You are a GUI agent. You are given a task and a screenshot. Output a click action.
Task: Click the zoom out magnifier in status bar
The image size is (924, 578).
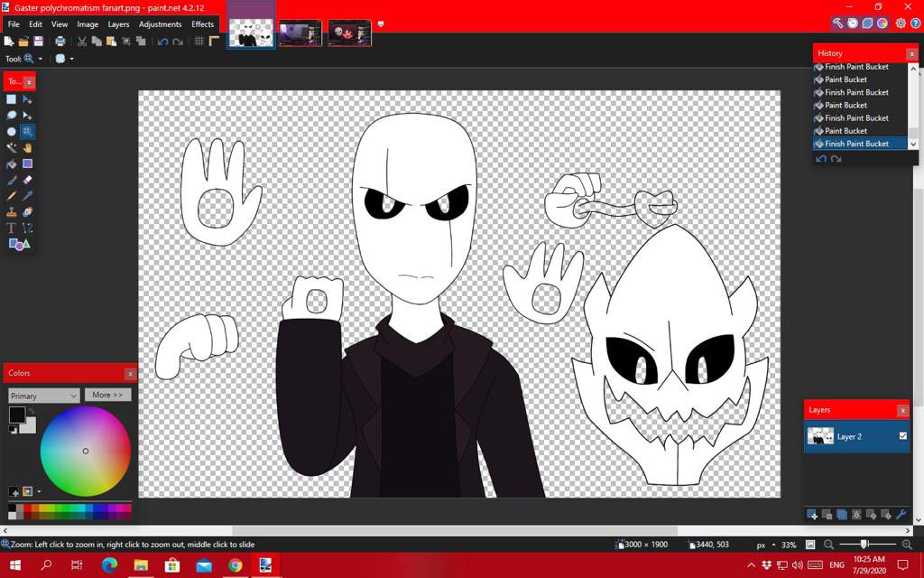(x=828, y=545)
